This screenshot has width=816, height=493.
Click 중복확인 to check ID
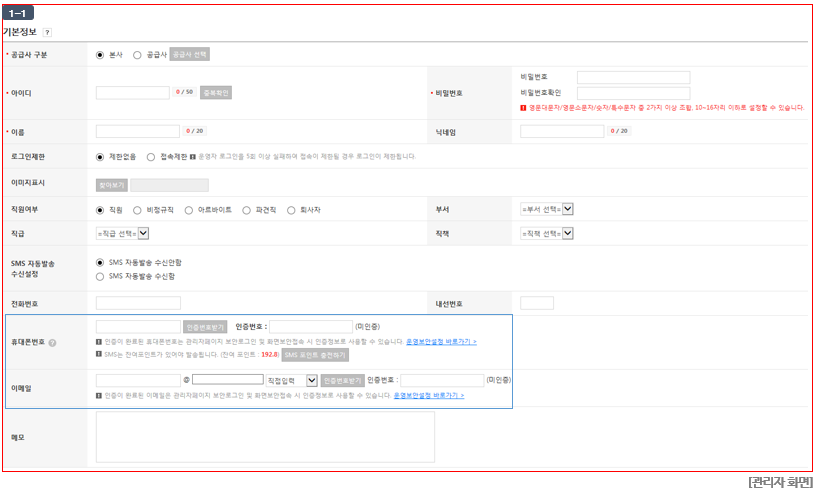coord(216,93)
